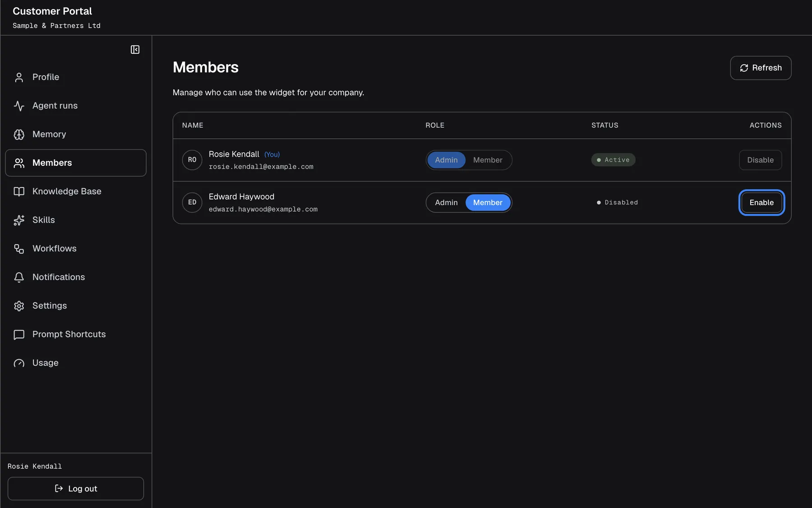
Task: Click rosie.kendall@example.com email
Action: click(261, 167)
